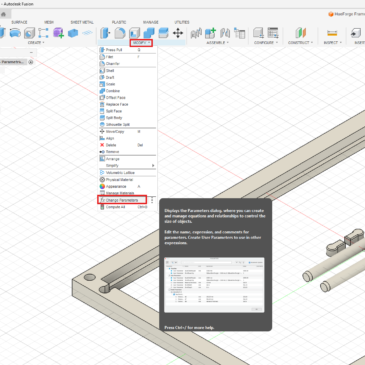Switch to the MANAGE tab
365x365 pixels.
[x=151, y=22]
